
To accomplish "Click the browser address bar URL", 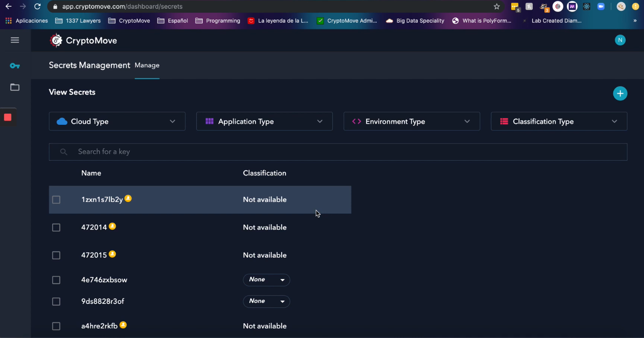I will (122, 6).
